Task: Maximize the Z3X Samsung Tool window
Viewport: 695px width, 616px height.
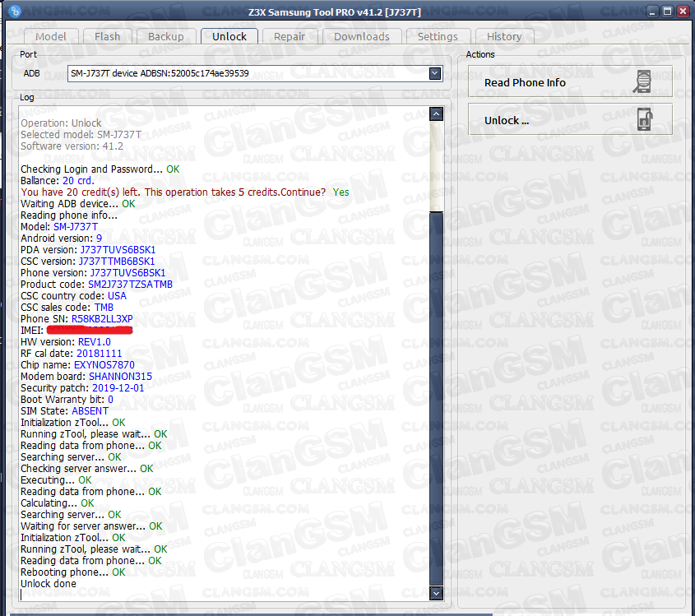Action: point(667,12)
